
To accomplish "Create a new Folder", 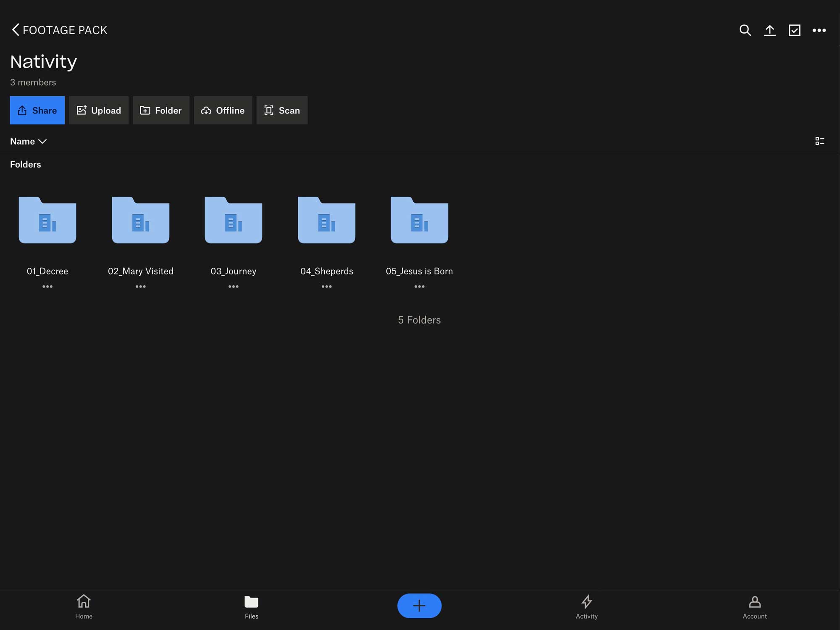I will (x=161, y=110).
